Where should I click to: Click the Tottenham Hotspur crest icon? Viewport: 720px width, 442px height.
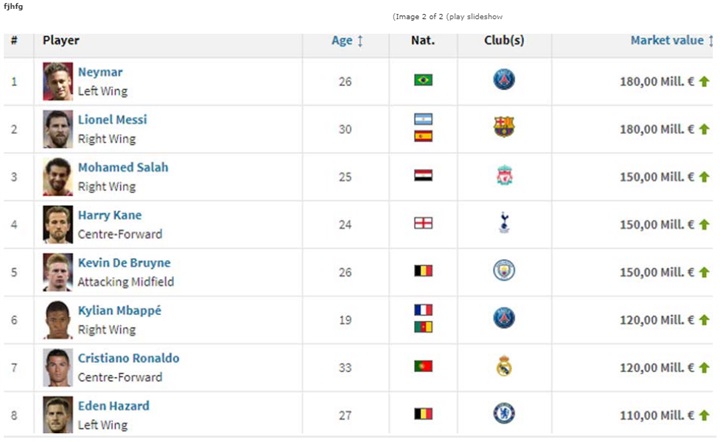pos(504,223)
